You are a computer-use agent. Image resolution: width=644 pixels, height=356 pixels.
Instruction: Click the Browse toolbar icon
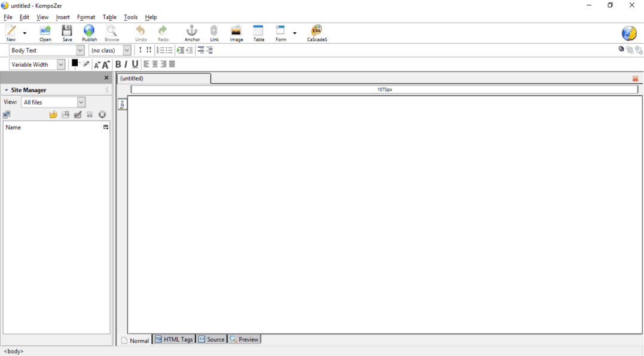tap(112, 33)
